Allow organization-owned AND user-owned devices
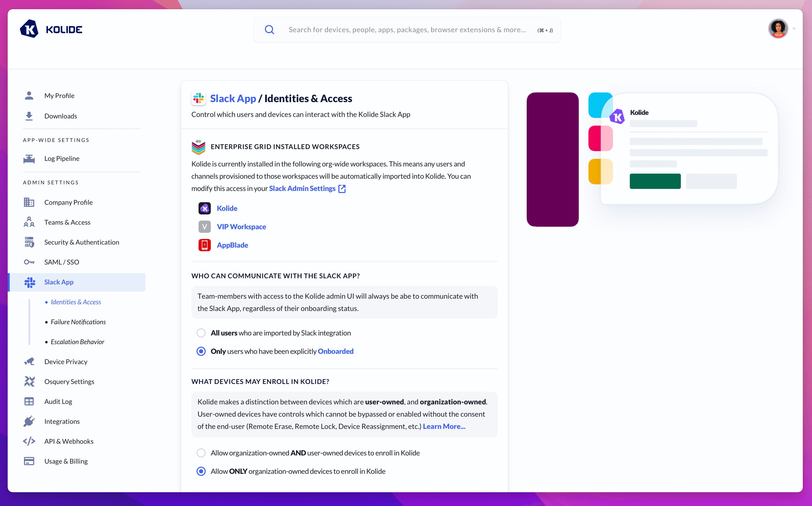This screenshot has width=812, height=506. [x=201, y=453]
